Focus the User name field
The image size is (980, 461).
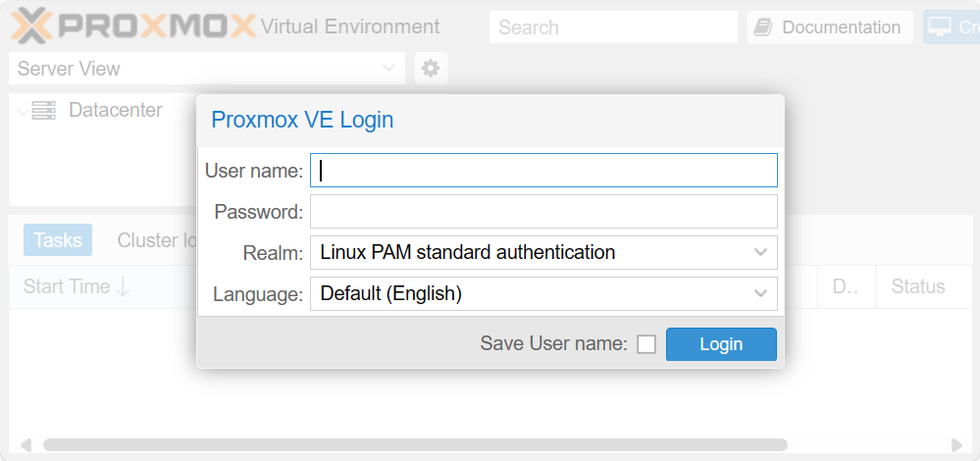click(x=543, y=171)
